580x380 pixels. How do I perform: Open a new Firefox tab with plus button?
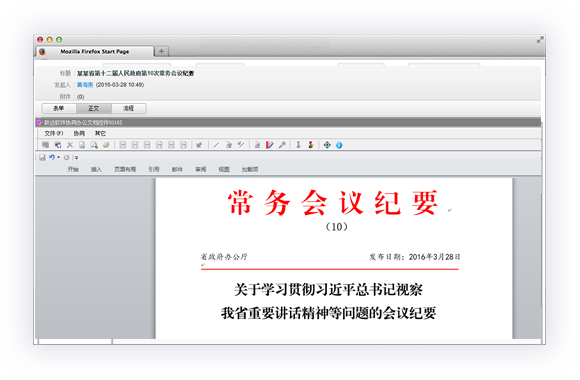(161, 51)
